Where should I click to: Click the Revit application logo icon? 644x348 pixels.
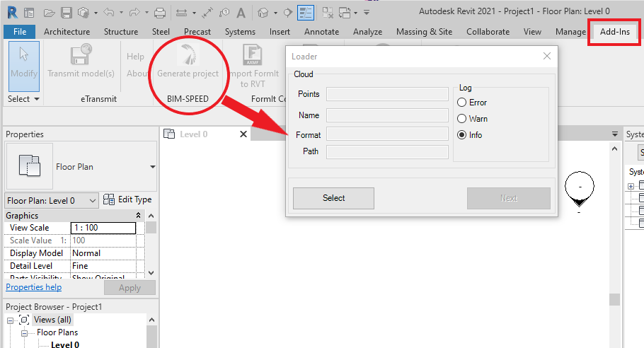pos(13,13)
